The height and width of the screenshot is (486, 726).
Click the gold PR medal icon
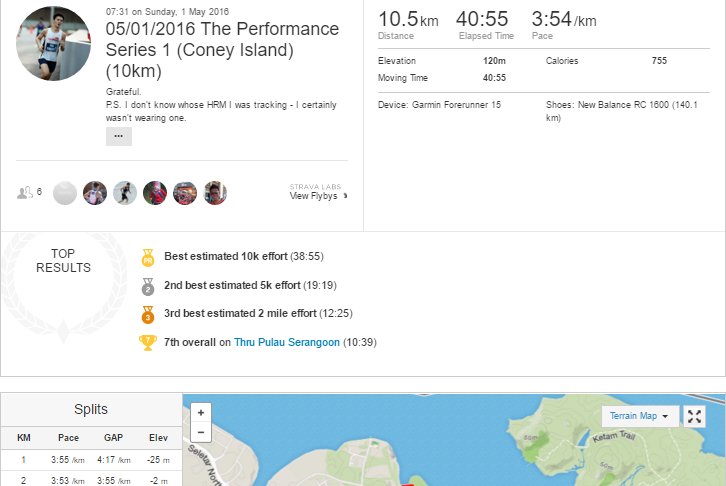(148, 258)
